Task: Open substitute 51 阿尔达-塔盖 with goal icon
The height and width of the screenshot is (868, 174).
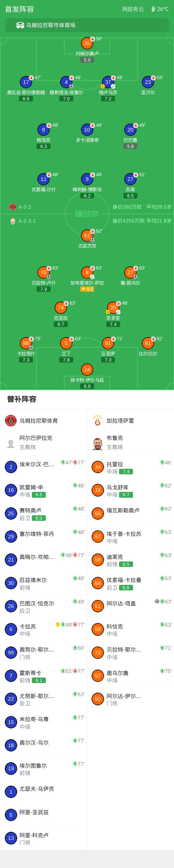Action: tap(130, 606)
